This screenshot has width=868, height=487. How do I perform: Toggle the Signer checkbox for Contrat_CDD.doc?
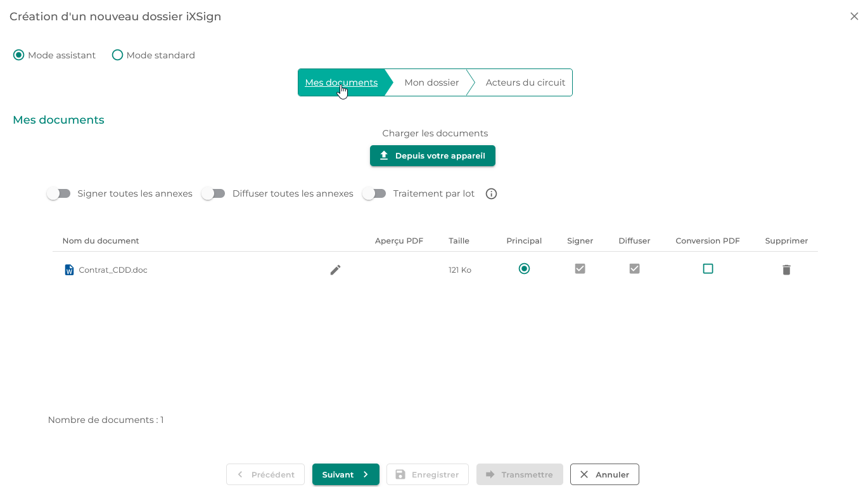580,269
